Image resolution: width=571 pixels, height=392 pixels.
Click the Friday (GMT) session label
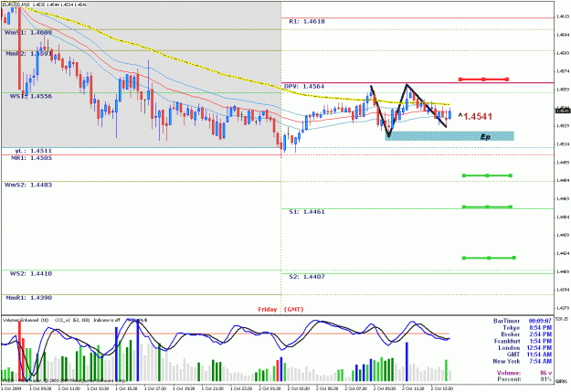[280, 310]
